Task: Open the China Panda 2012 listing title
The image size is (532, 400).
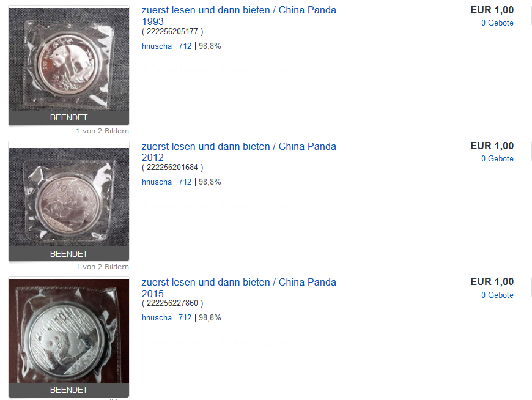Action: click(239, 152)
